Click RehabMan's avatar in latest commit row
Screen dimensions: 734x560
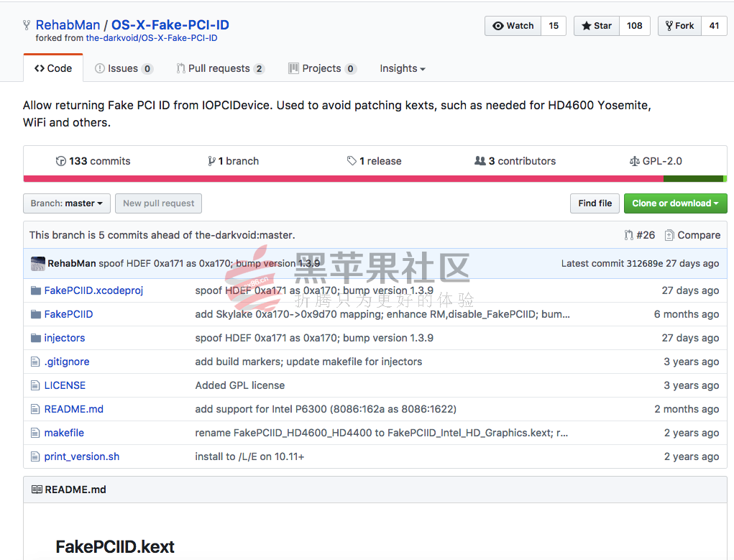pyautogui.click(x=38, y=264)
